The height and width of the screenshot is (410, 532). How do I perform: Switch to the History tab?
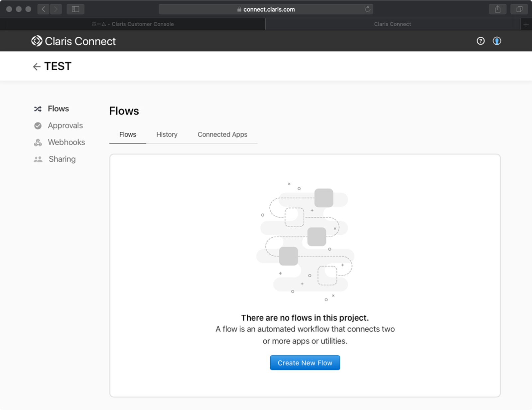pyautogui.click(x=167, y=134)
